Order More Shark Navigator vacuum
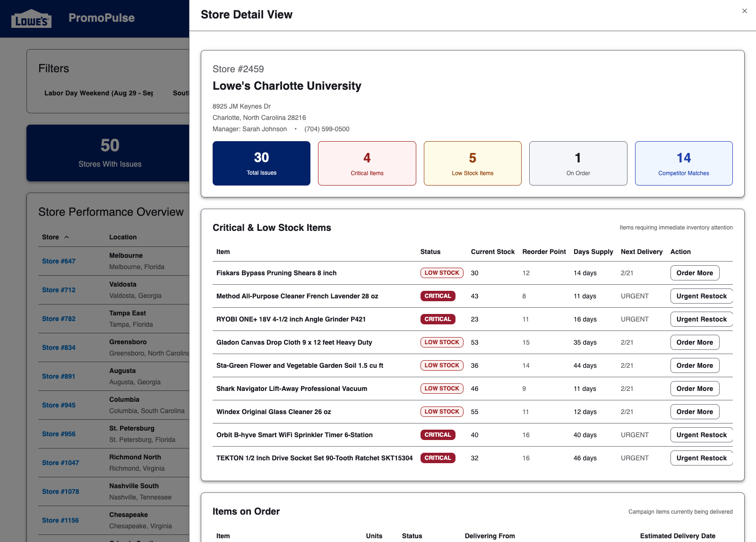756x542 pixels. 695,388
